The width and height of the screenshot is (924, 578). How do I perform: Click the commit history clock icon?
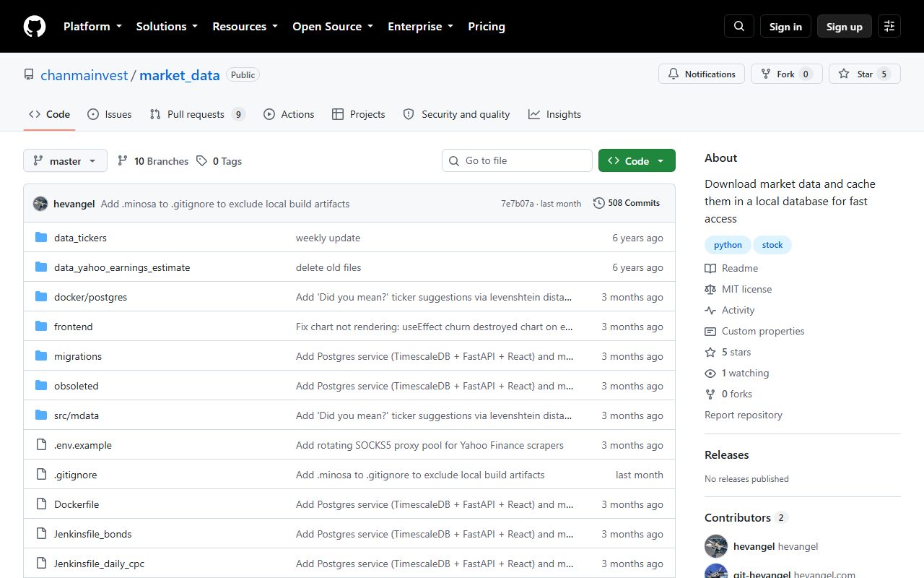pos(599,203)
